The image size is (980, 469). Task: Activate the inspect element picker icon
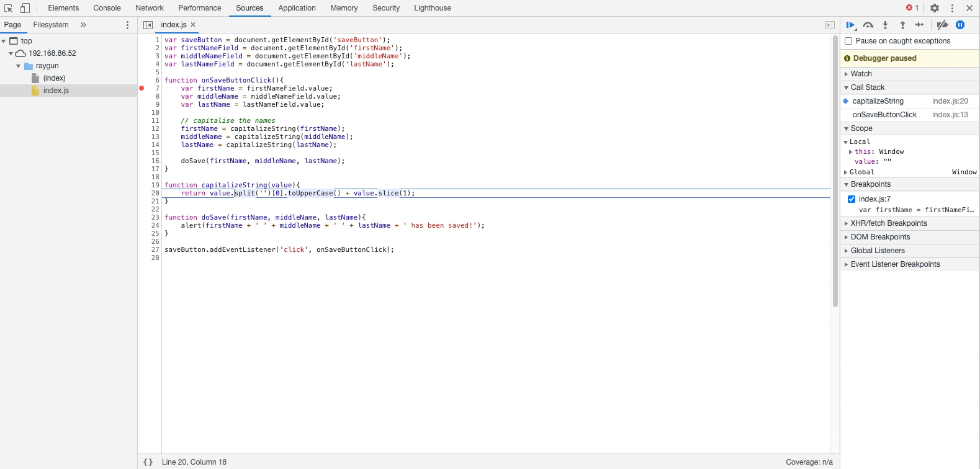(9, 8)
